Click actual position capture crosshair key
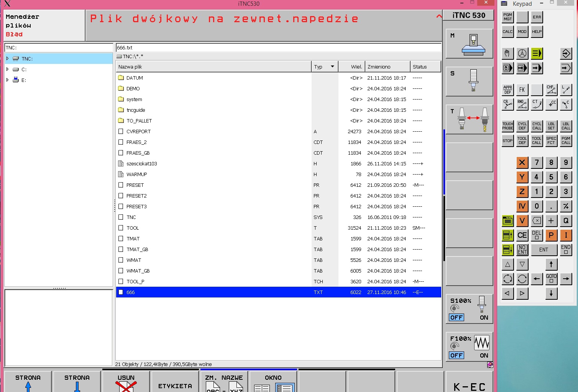Image resolution: width=578 pixels, height=392 pixels. click(x=551, y=220)
